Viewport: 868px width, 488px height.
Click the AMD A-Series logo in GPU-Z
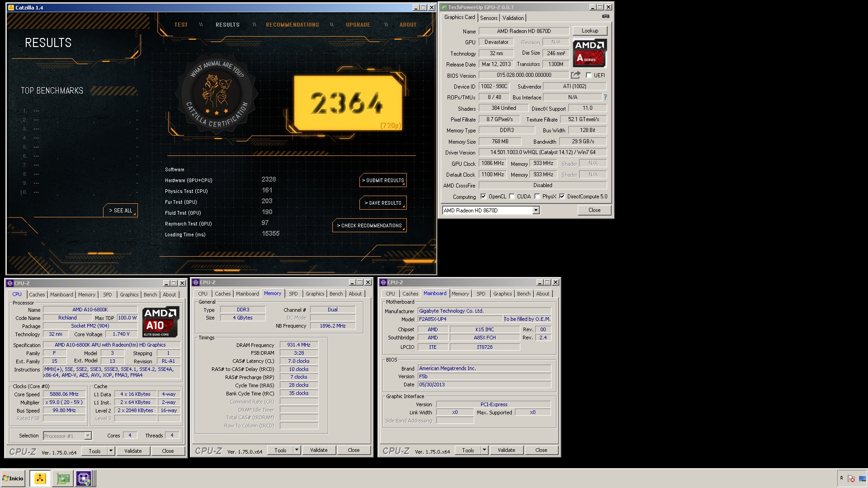(x=590, y=53)
